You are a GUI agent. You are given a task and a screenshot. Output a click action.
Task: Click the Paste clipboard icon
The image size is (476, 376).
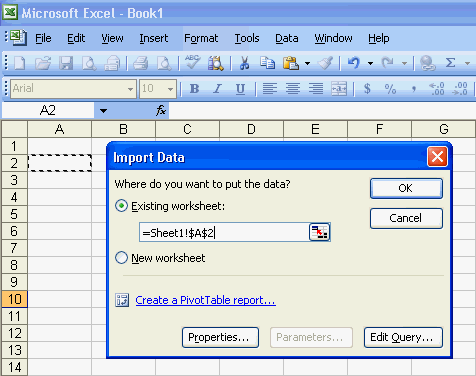(291, 63)
